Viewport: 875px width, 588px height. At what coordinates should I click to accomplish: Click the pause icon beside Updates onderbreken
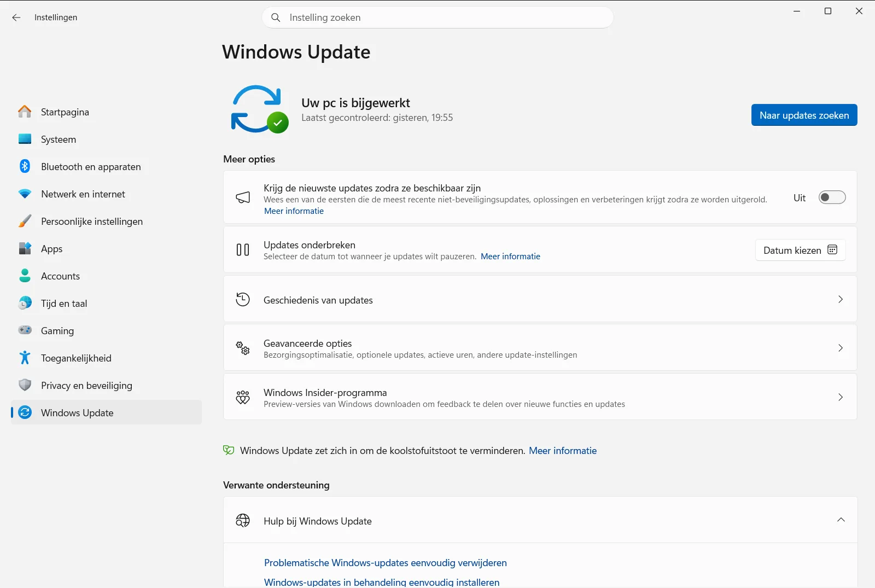[x=243, y=250]
